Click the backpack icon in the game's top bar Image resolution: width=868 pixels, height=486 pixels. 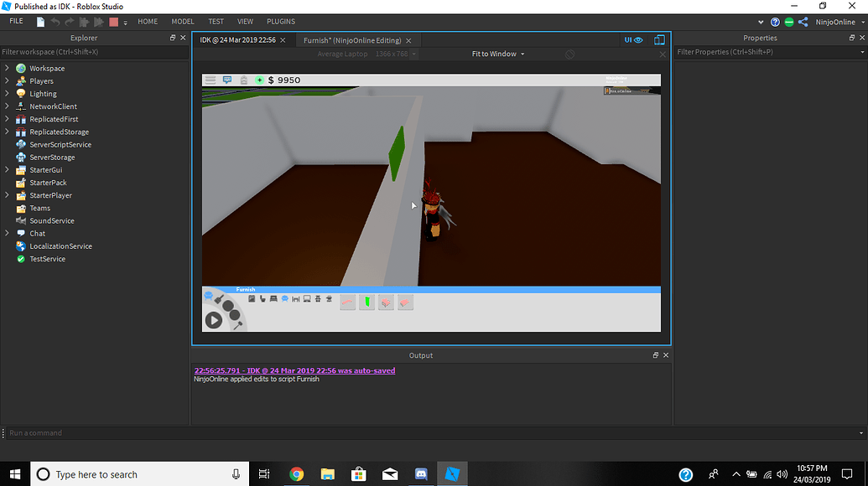(243, 80)
